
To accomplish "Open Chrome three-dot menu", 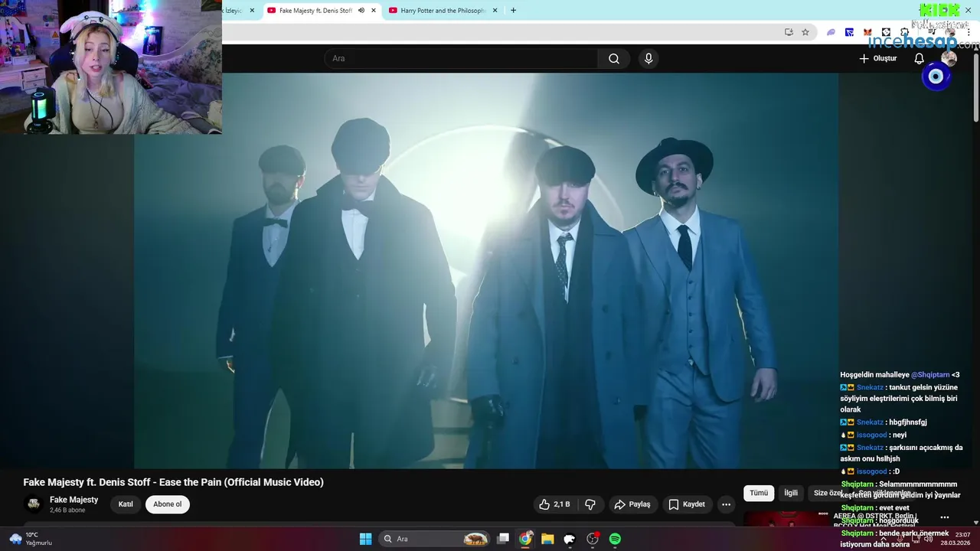I will (x=968, y=32).
